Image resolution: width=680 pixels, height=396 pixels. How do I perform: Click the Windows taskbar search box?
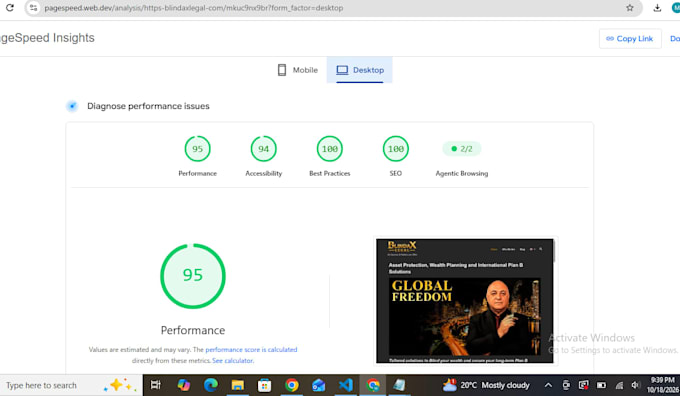(71, 385)
